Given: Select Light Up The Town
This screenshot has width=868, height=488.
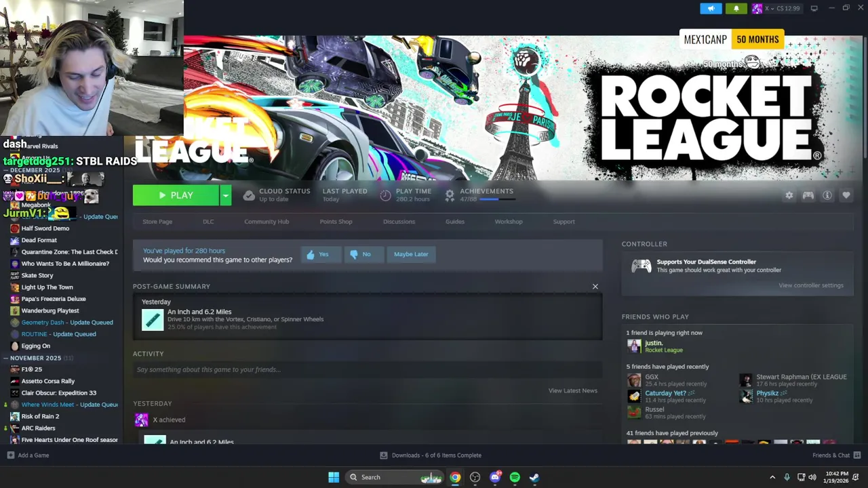Looking at the screenshot, I should [x=47, y=287].
